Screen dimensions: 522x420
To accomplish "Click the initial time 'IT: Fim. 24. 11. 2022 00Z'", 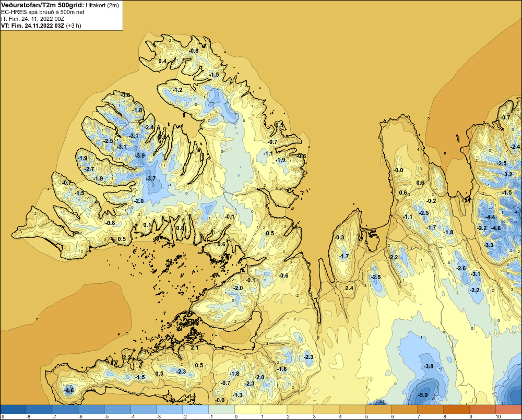I will coord(32,19).
